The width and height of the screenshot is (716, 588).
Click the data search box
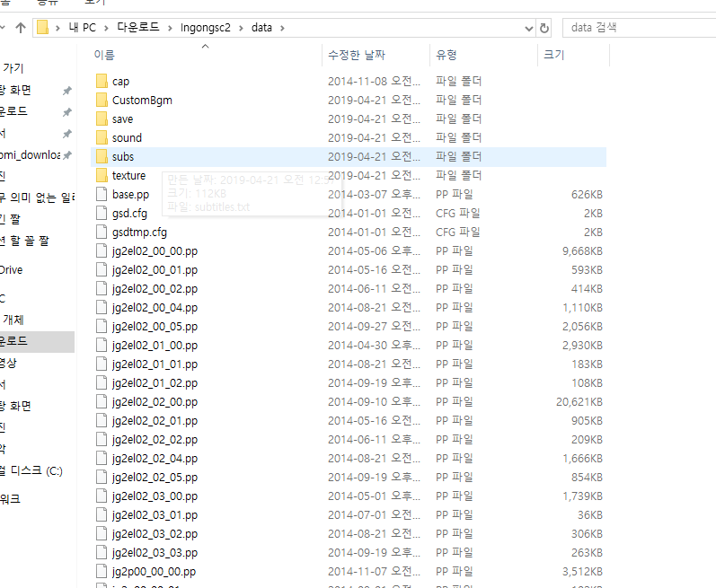pos(640,28)
